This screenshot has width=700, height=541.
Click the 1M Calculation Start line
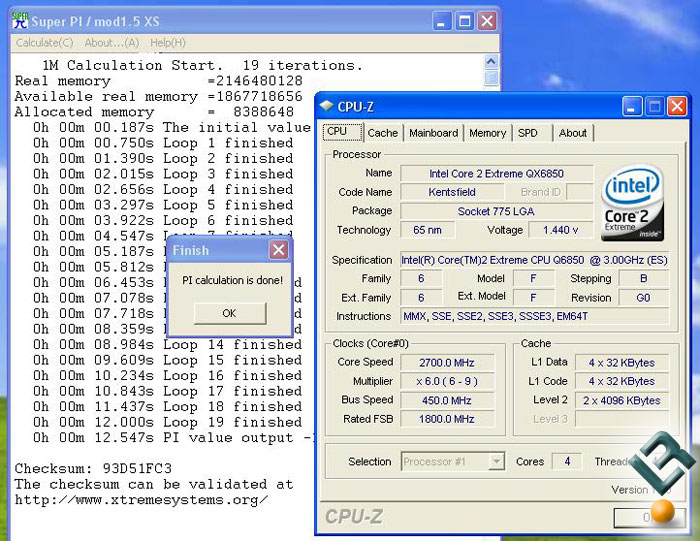click(202, 65)
